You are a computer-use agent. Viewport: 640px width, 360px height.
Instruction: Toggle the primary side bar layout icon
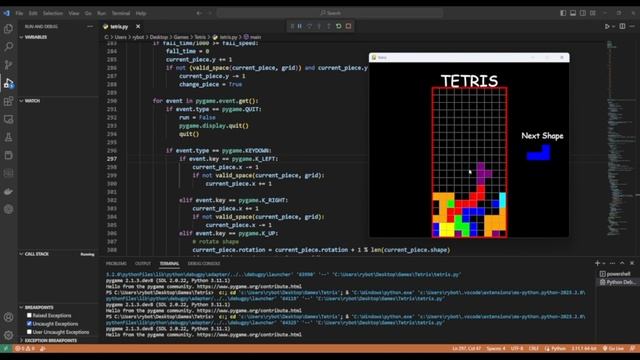pyautogui.click(x=563, y=13)
